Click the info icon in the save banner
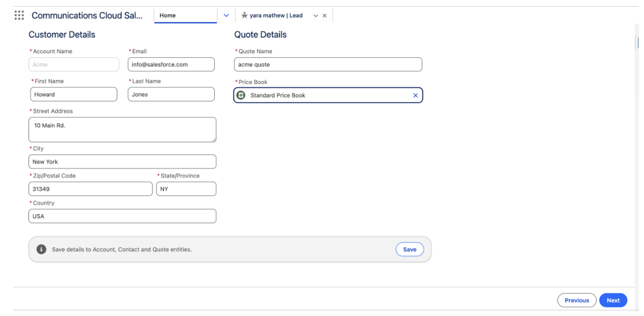Screen dimensions: 644x316 coord(41,250)
